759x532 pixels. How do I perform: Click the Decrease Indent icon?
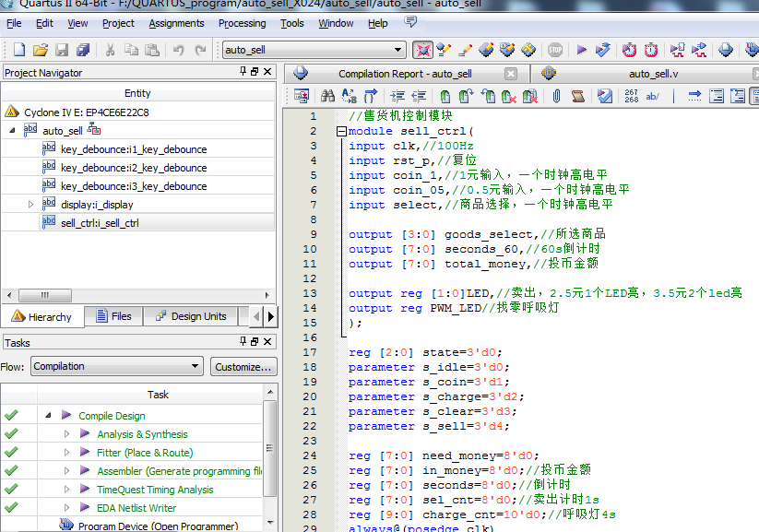pyautogui.click(x=419, y=96)
